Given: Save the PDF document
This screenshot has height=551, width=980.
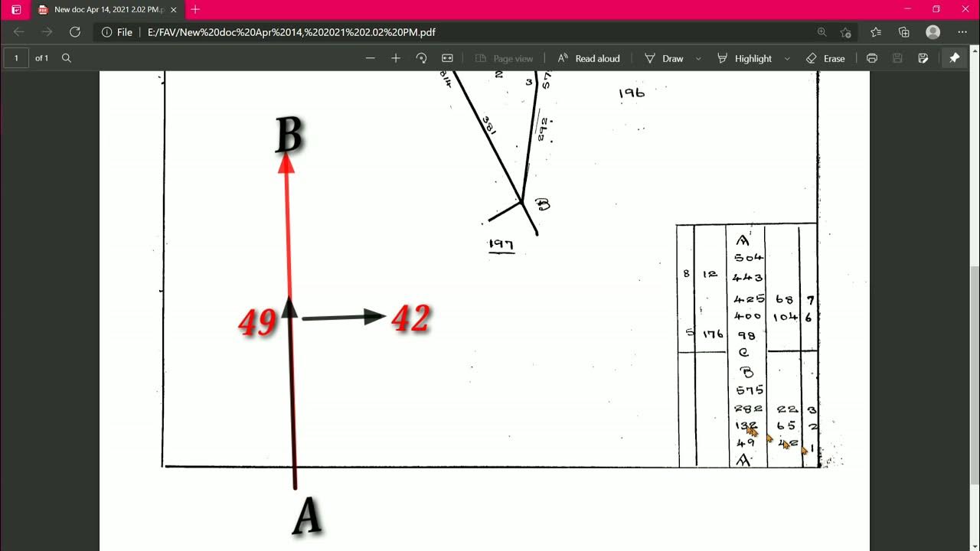Looking at the screenshot, I should pos(897,58).
